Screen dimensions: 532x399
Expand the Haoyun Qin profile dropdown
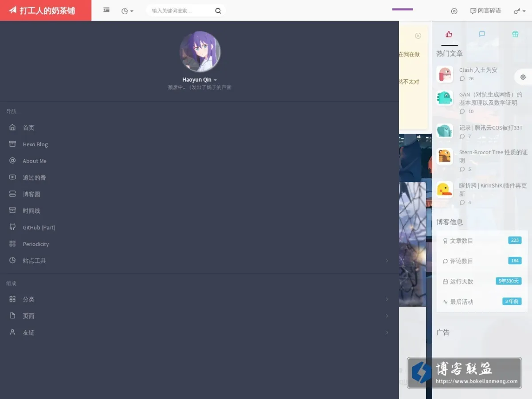click(199, 80)
